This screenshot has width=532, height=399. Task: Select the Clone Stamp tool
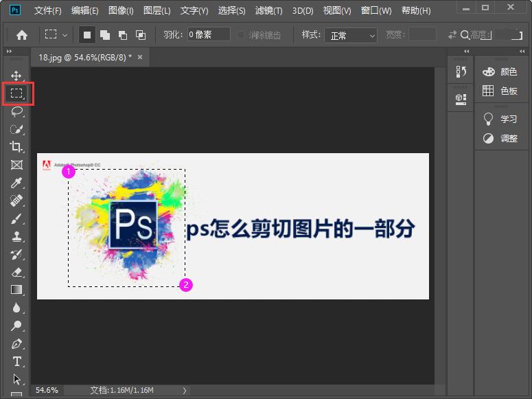tap(16, 236)
